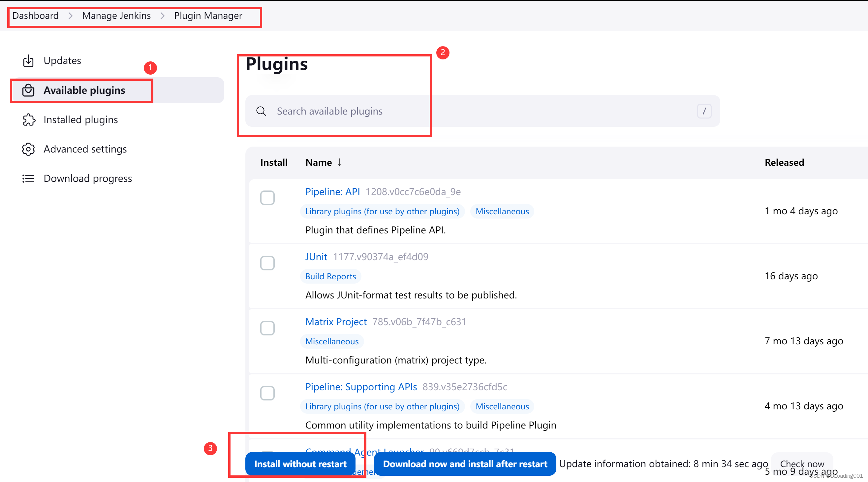Check the Matrix Project install checkbox
The width and height of the screenshot is (868, 482).
pyautogui.click(x=267, y=328)
